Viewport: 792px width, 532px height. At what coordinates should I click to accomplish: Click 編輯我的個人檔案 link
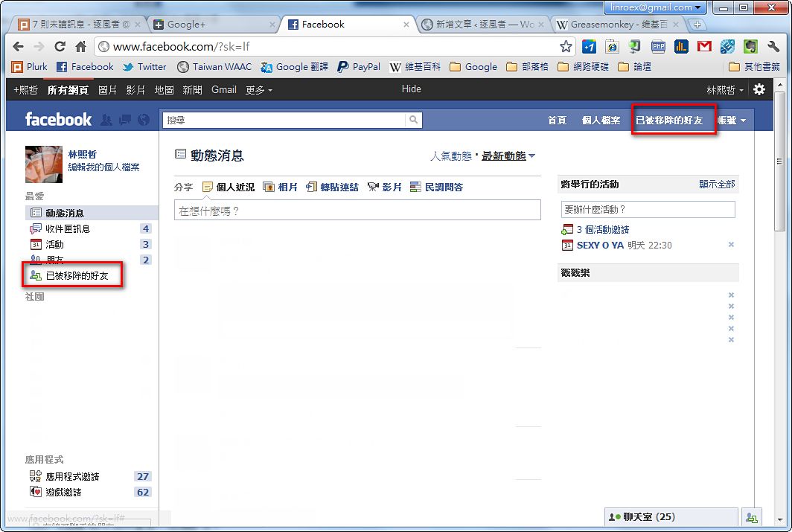(103, 167)
